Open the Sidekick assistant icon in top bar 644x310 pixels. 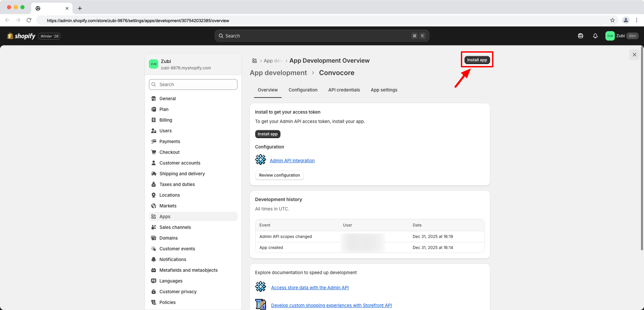click(581, 36)
